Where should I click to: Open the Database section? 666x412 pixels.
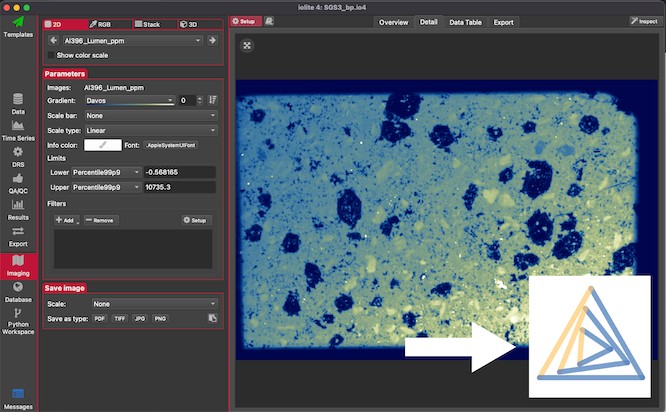[18, 292]
